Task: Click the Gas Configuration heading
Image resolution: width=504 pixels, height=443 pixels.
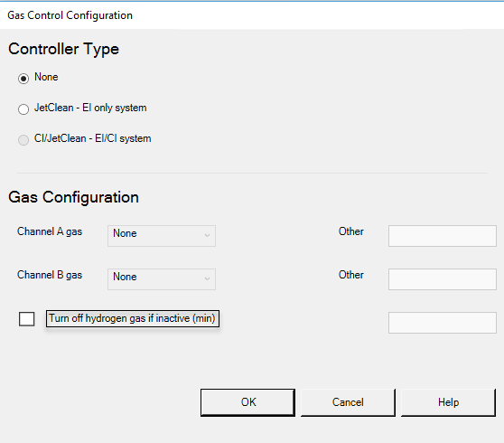Action: pyautogui.click(x=73, y=197)
